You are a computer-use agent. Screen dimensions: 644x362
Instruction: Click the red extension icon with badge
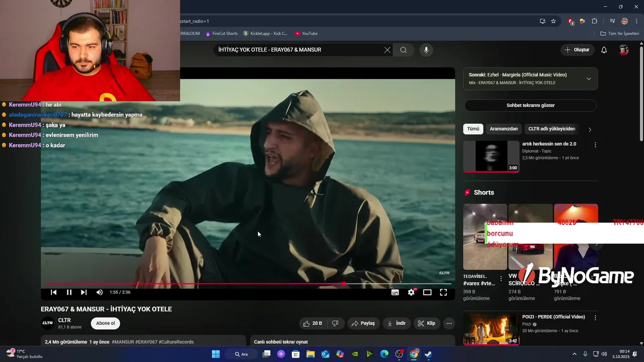tap(571, 21)
